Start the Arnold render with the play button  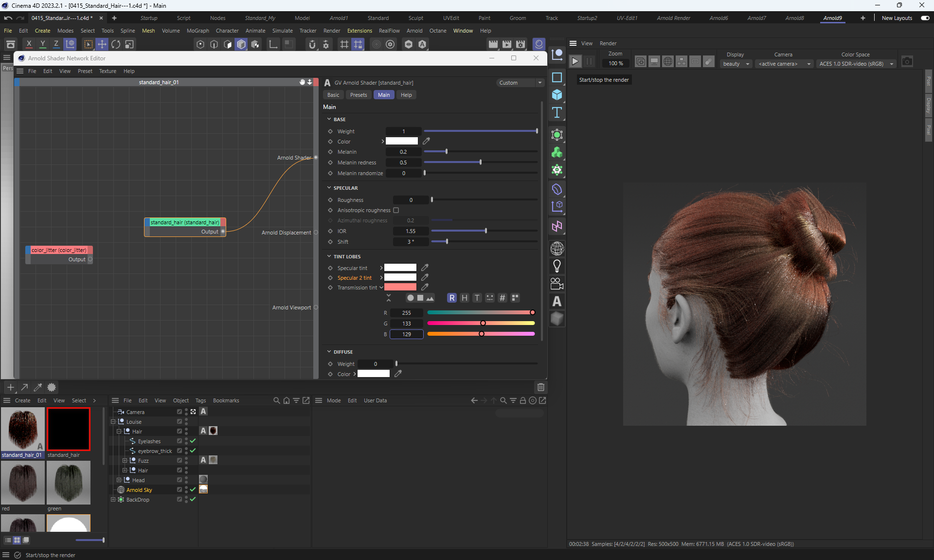point(575,61)
